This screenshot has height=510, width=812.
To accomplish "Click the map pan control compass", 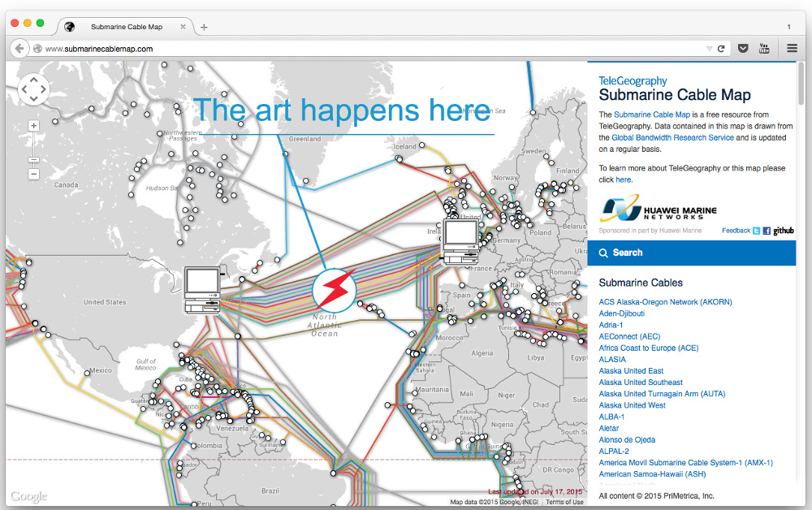I will tap(33, 89).
